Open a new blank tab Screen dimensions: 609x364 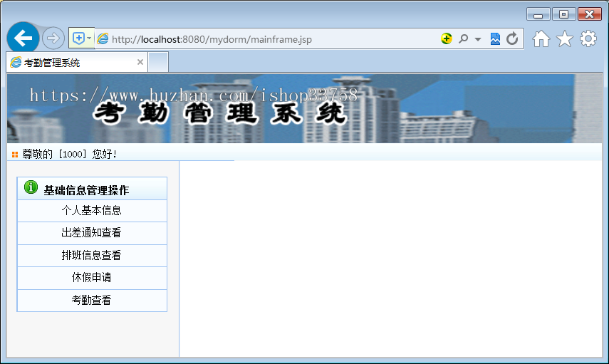(x=158, y=62)
